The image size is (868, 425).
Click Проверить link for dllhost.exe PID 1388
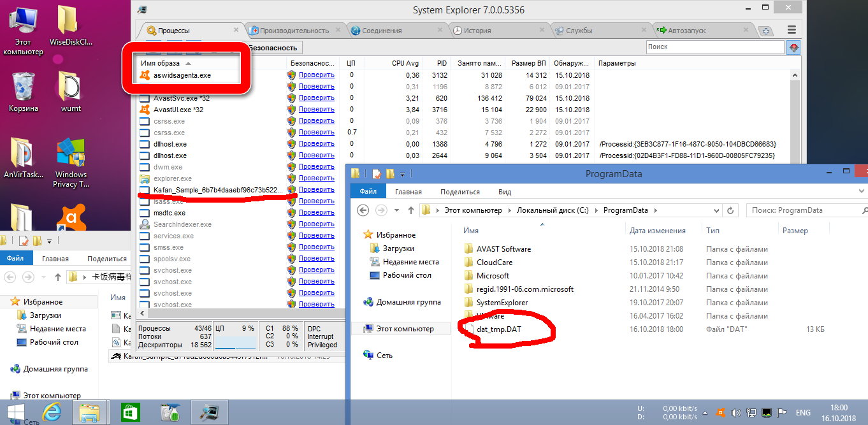[x=316, y=144]
